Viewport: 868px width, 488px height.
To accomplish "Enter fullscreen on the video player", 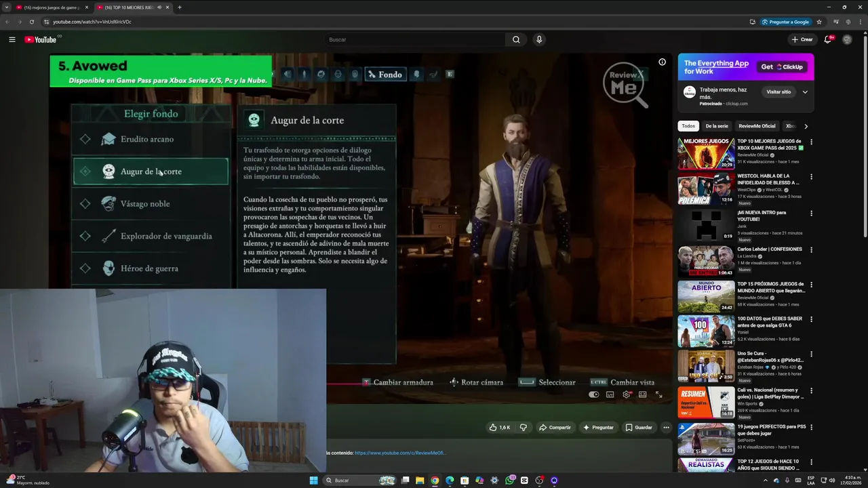I will click(658, 394).
